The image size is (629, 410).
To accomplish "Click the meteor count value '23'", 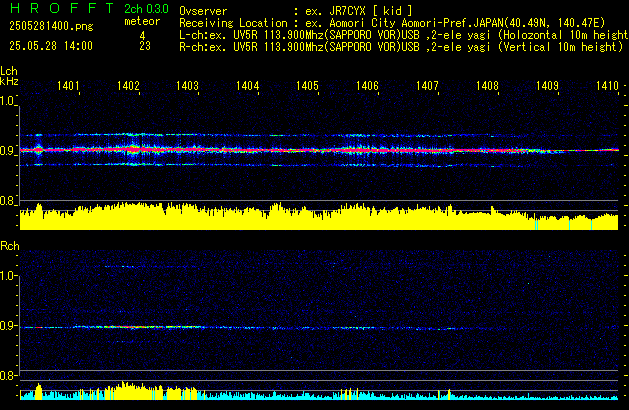I will (145, 46).
